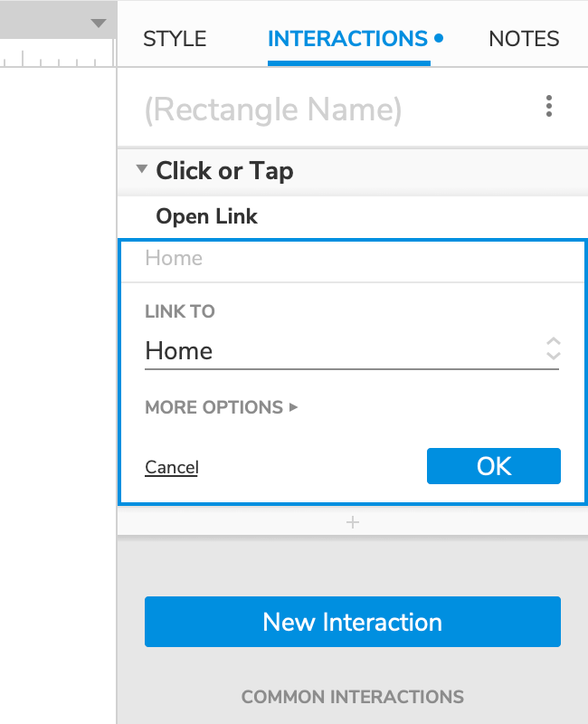Collapse the Click or Tap triangle
This screenshot has width=588, height=724.
141,169
